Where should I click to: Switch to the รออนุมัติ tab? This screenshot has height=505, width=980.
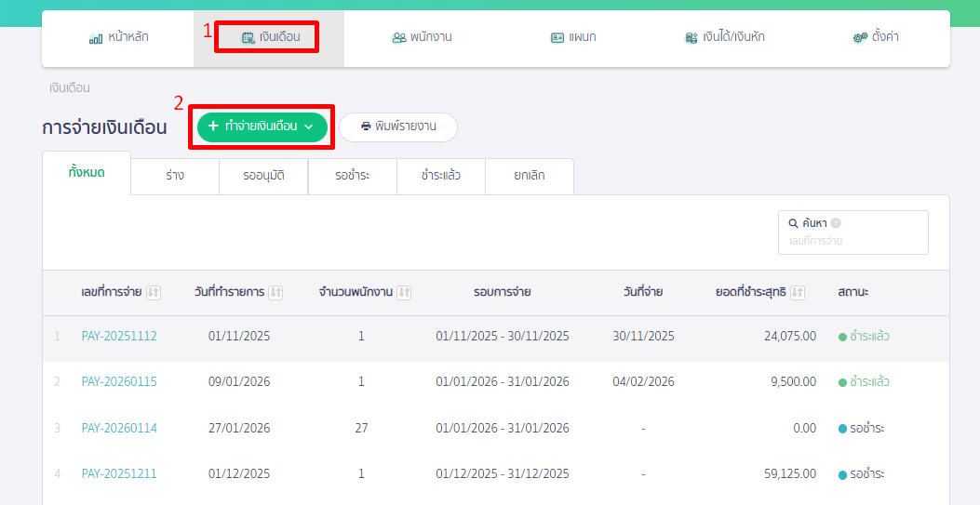[x=263, y=176]
